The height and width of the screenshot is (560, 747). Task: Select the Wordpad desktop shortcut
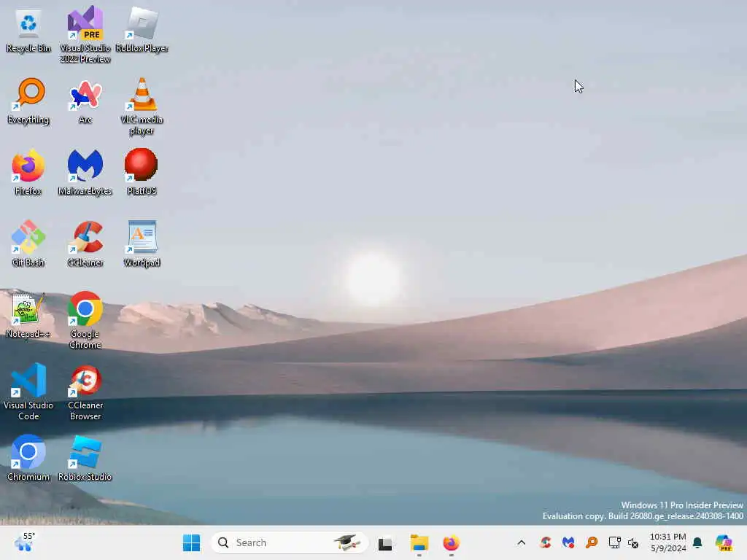click(142, 244)
